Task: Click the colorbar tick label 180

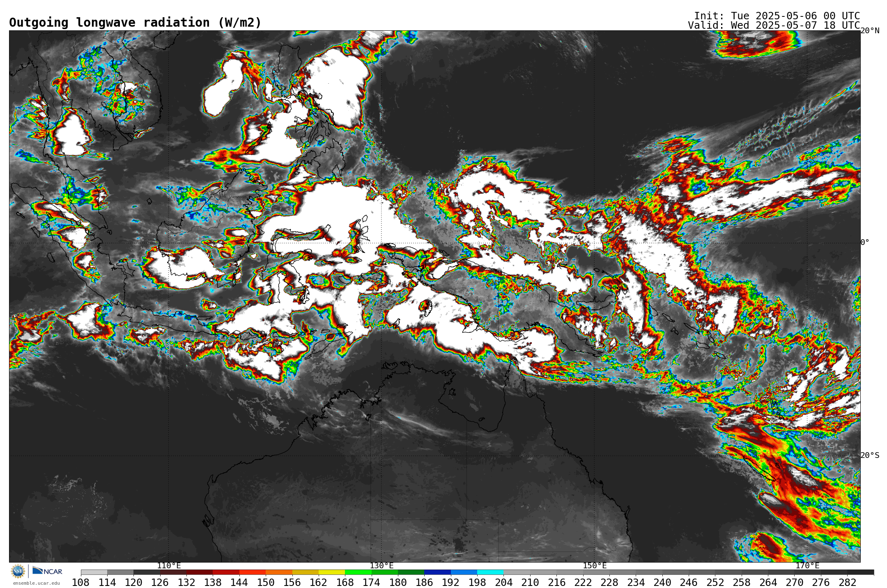Action: pyautogui.click(x=398, y=583)
